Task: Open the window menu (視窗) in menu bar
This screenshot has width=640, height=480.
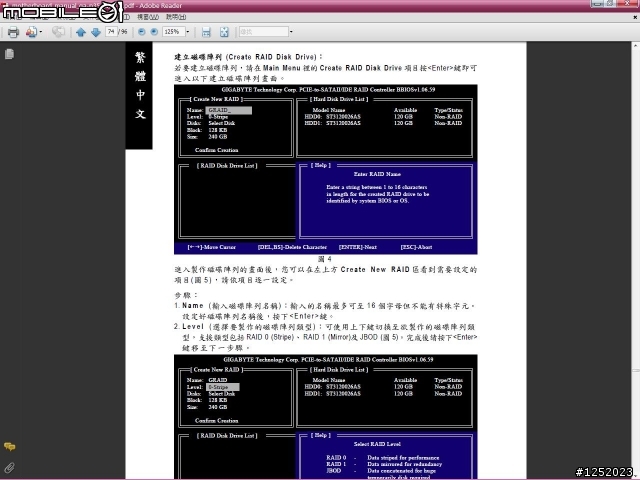Action: (148, 17)
